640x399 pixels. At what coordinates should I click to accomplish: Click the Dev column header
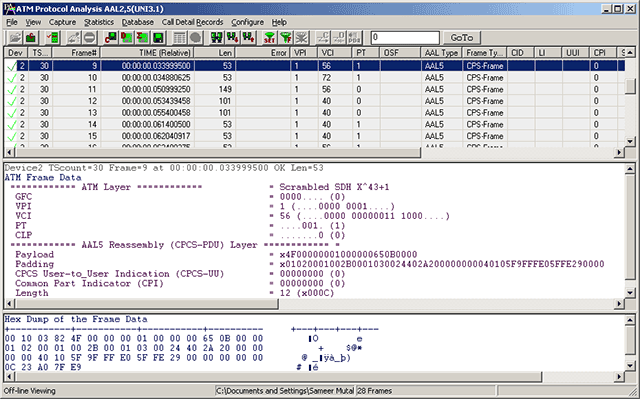[x=16, y=53]
